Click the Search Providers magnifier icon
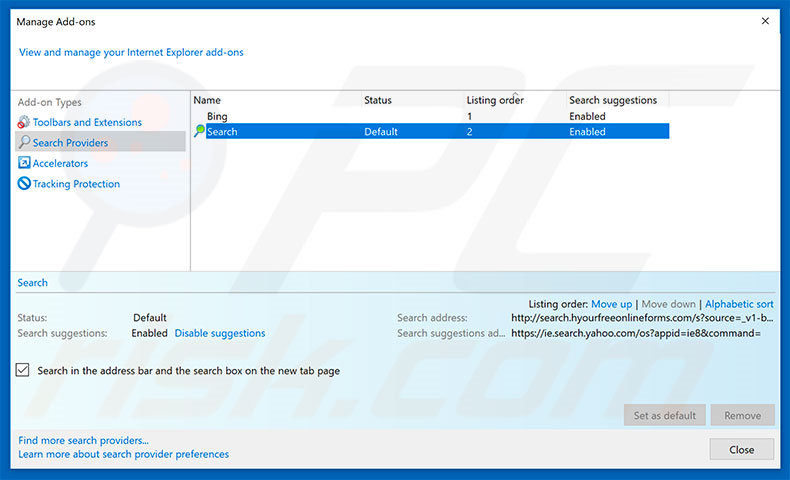The height and width of the screenshot is (480, 790). pyautogui.click(x=24, y=143)
